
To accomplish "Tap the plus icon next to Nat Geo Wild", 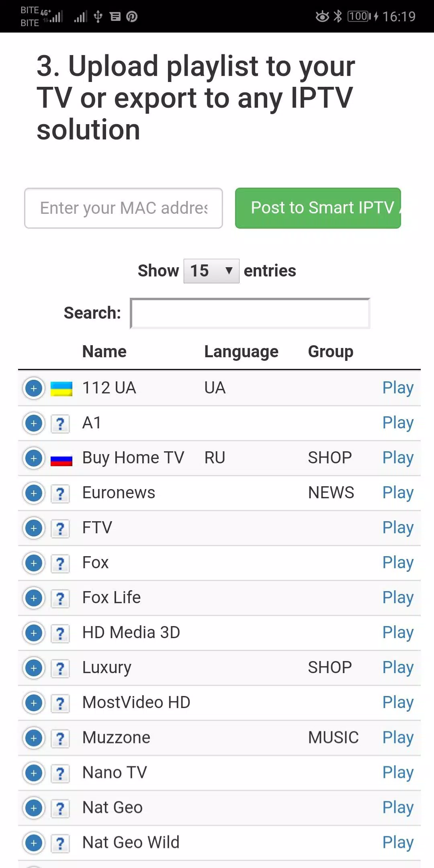I will [34, 843].
